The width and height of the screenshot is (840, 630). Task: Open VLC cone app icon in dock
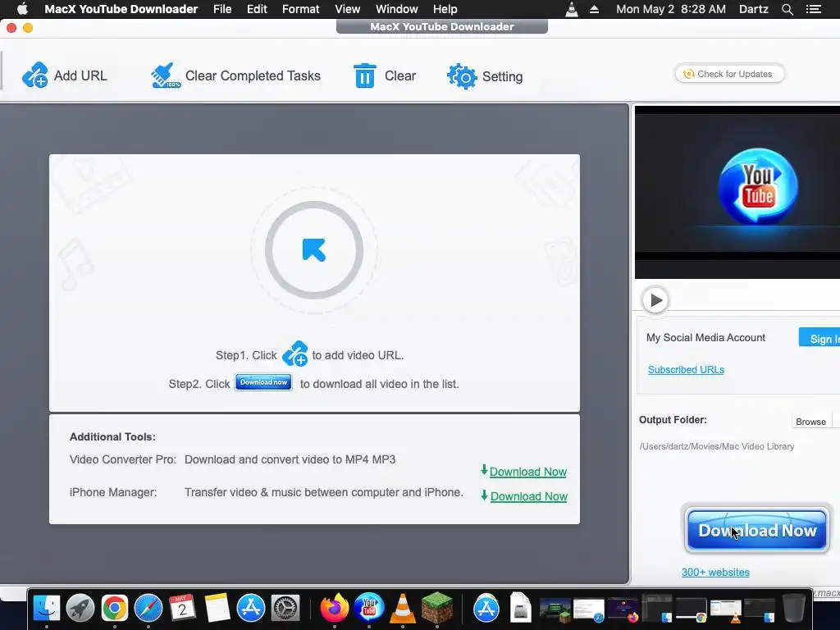click(403, 608)
